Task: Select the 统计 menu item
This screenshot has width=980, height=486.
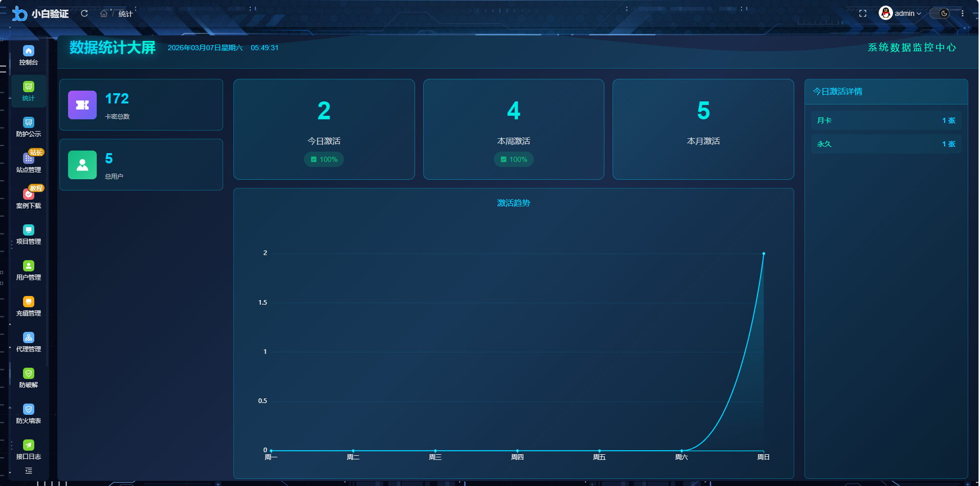Action: (x=29, y=91)
